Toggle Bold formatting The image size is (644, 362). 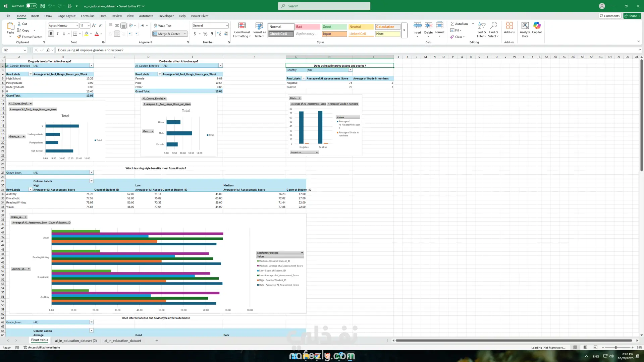pyautogui.click(x=51, y=34)
